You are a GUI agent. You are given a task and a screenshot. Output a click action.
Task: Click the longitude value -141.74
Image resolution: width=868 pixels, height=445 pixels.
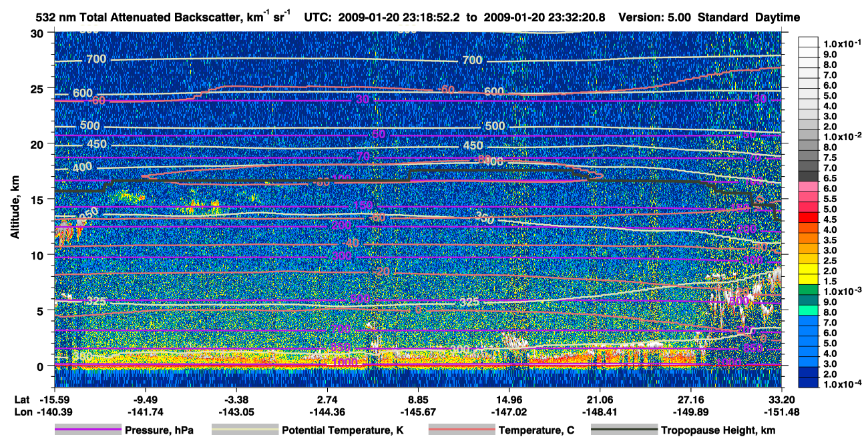pyautogui.click(x=145, y=411)
